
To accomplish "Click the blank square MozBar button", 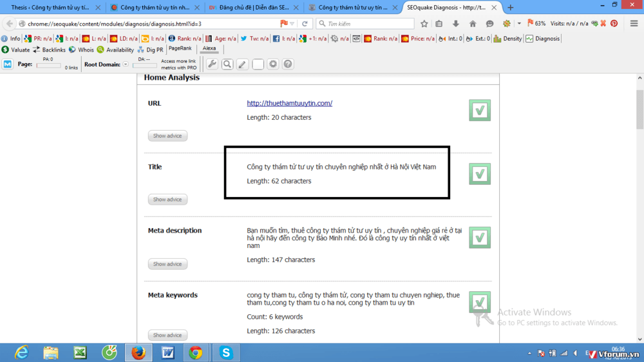I will (x=258, y=64).
